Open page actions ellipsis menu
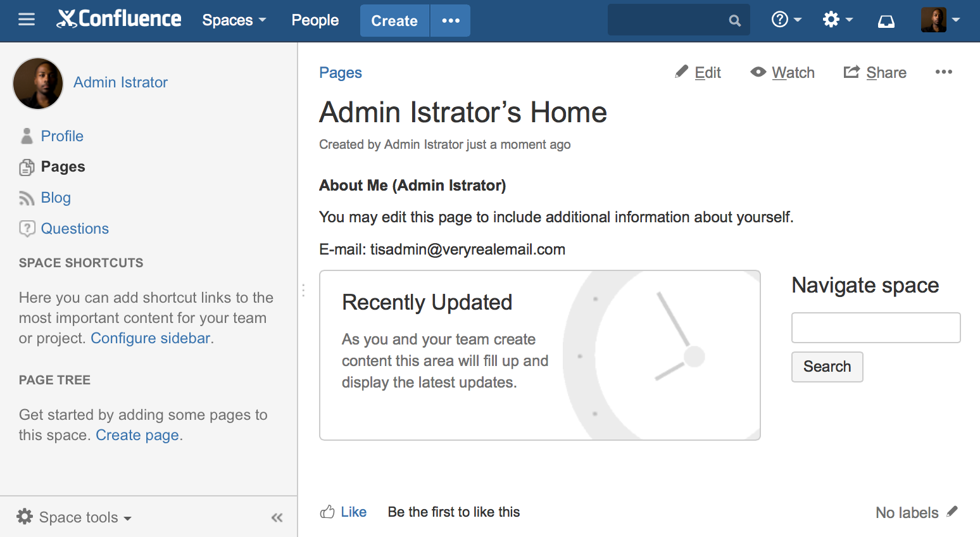The height and width of the screenshot is (537, 980). 943,72
